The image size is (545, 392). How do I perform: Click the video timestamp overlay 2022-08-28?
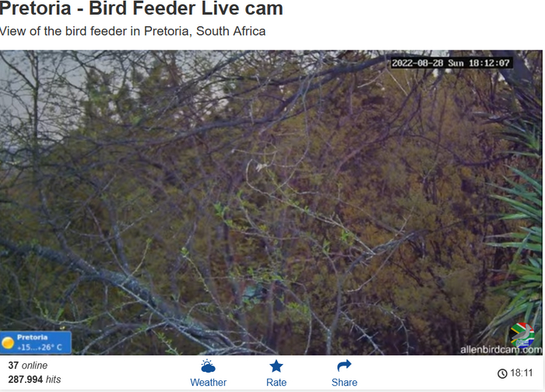click(x=451, y=63)
